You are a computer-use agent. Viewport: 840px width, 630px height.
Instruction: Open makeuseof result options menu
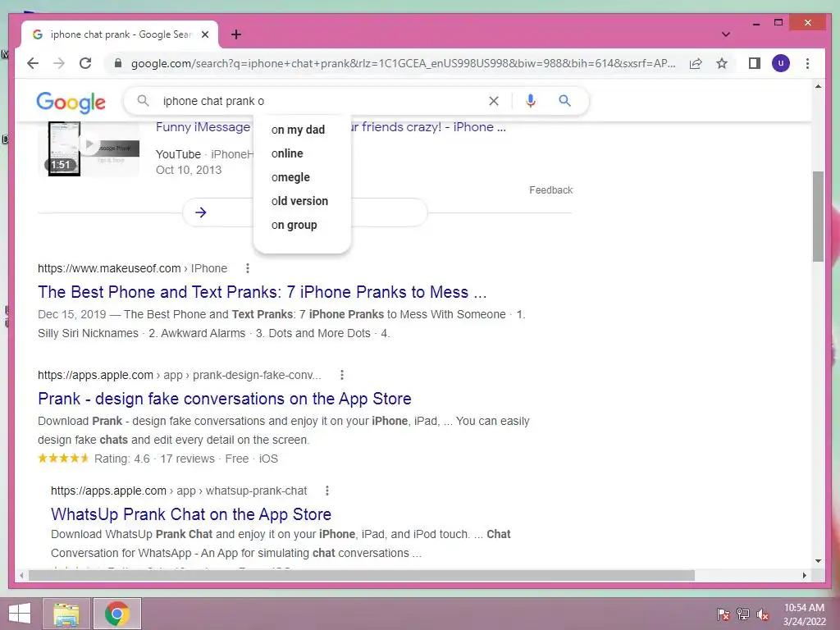(247, 268)
